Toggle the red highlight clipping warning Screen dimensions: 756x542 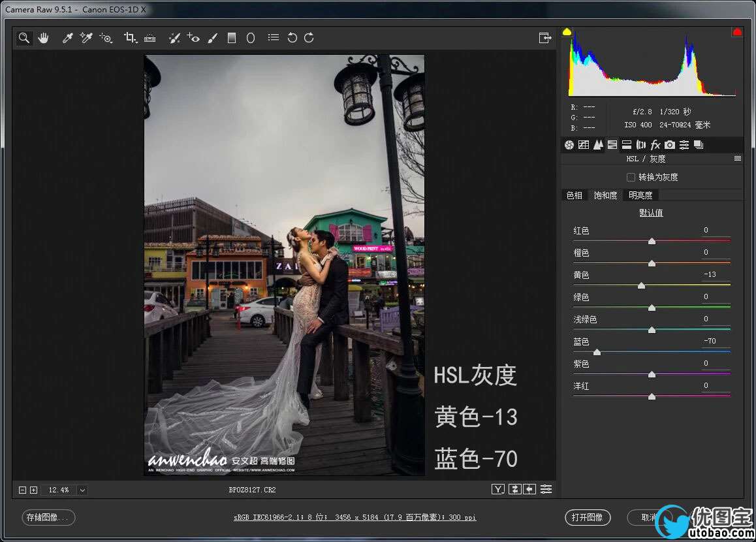737,31
